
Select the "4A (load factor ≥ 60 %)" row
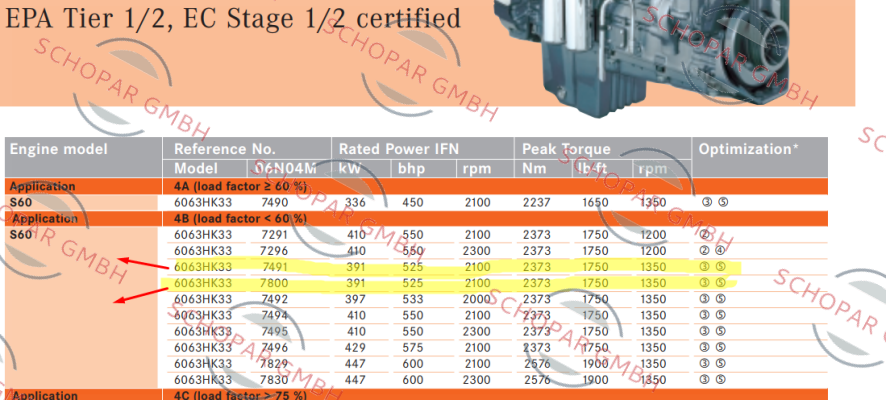click(x=416, y=186)
